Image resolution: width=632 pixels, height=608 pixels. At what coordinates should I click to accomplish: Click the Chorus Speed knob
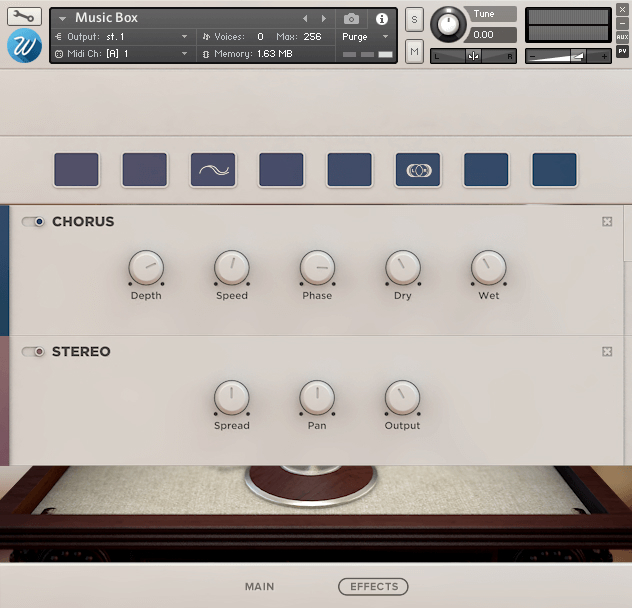click(232, 267)
